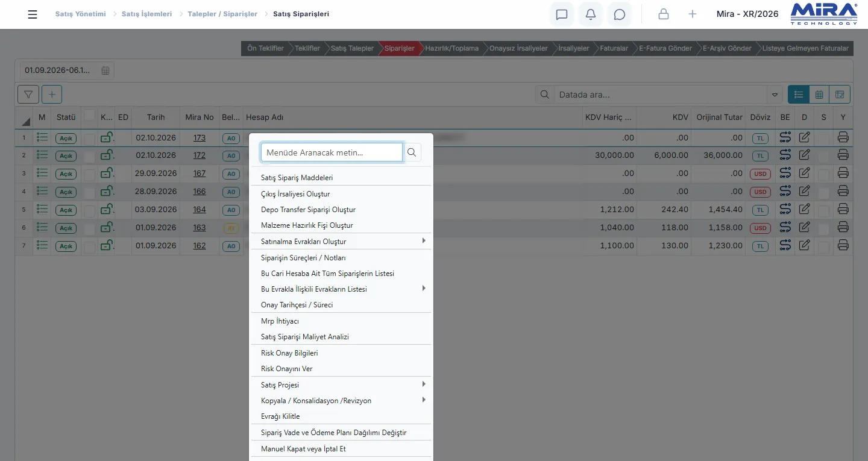
Task: Print order 164 using the printer icon
Action: [843, 210]
